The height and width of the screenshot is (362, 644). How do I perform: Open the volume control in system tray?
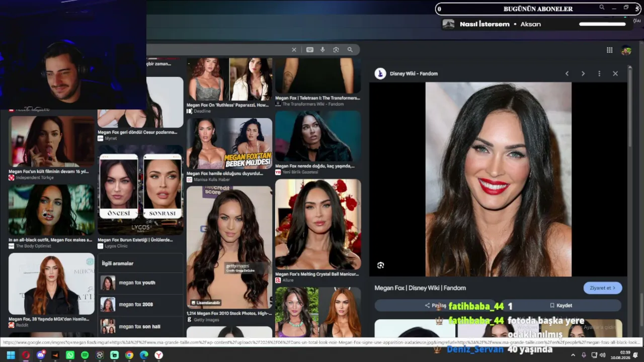click(602, 355)
